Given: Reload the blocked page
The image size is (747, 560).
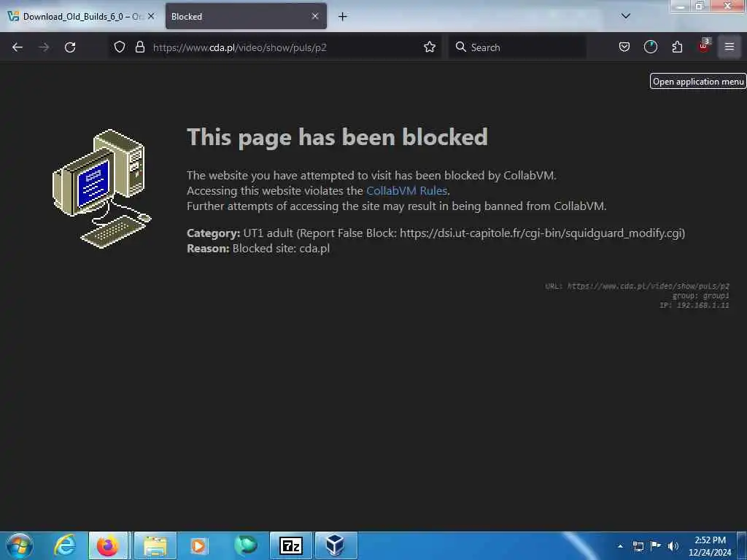Looking at the screenshot, I should pyautogui.click(x=70, y=47).
